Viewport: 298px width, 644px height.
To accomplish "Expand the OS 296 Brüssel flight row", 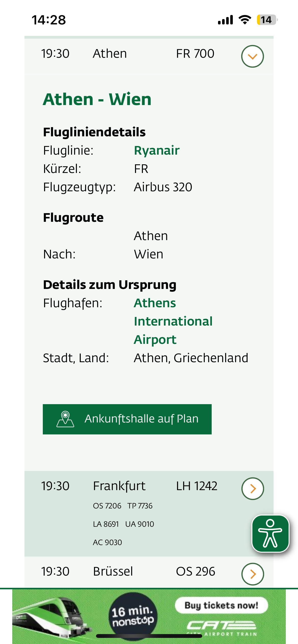I will 252,574.
